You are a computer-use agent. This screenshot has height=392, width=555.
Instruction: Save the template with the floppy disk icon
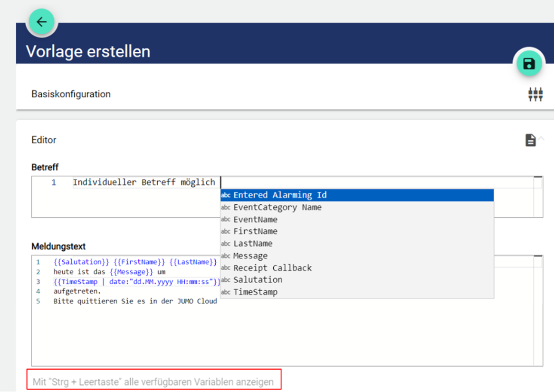(x=528, y=64)
